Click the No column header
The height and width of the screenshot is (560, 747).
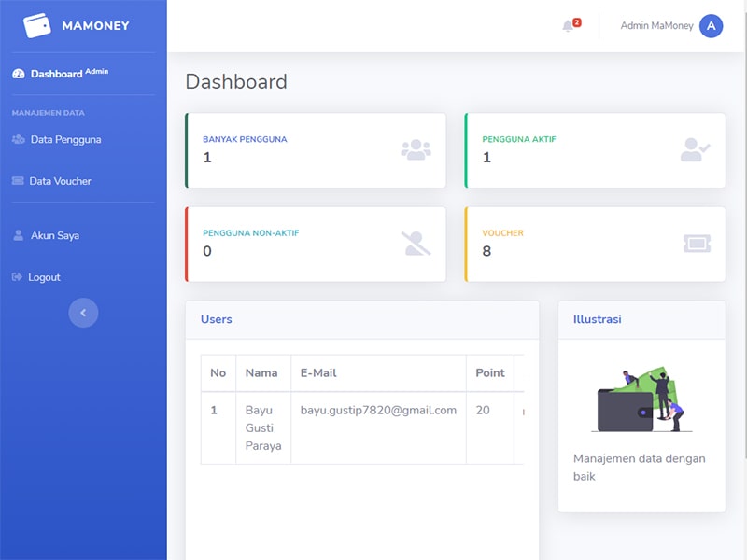[218, 372]
